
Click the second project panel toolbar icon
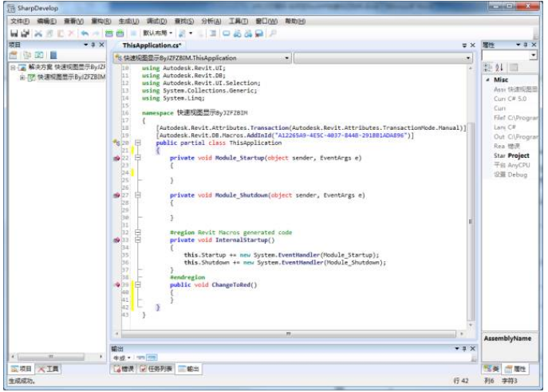coord(27,55)
